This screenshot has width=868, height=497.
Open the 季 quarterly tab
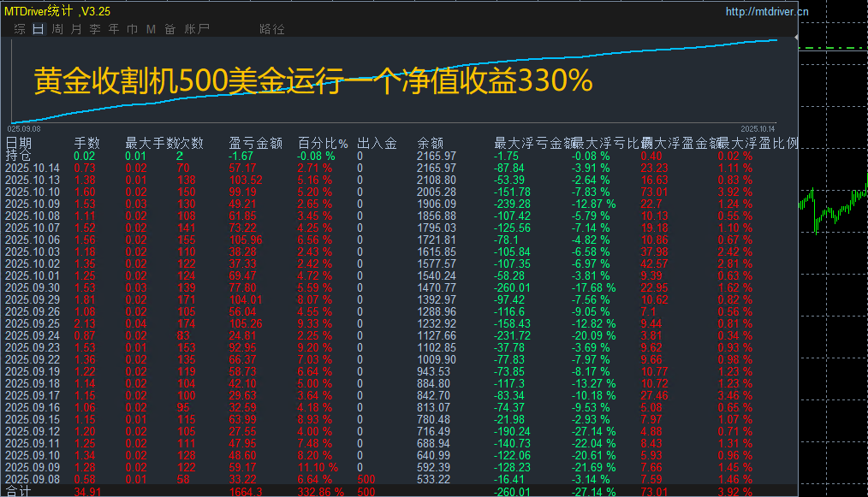pyautogui.click(x=95, y=29)
